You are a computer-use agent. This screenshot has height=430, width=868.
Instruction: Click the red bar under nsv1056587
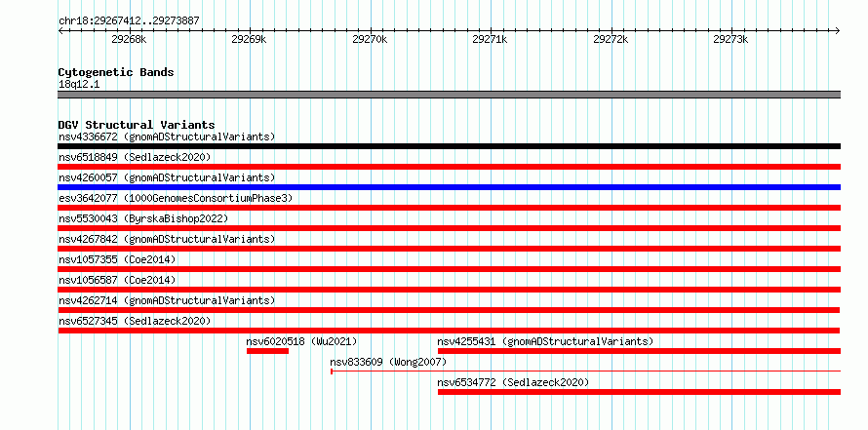click(450, 290)
